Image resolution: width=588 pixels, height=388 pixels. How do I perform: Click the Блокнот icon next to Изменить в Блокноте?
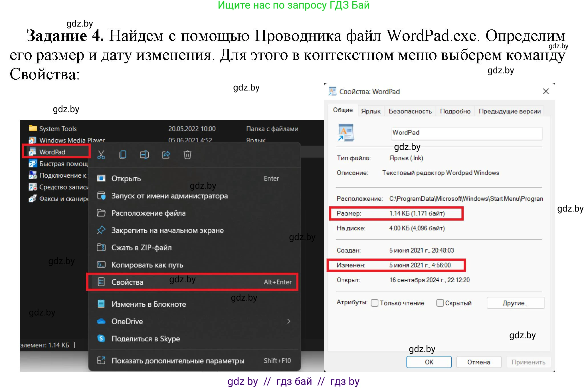click(101, 304)
